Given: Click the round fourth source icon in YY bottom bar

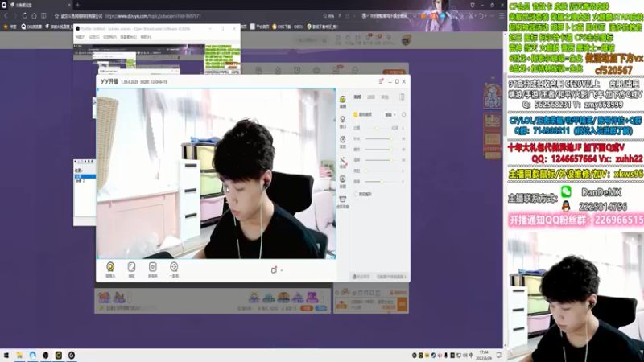Looking at the screenshot, I should point(174,269).
